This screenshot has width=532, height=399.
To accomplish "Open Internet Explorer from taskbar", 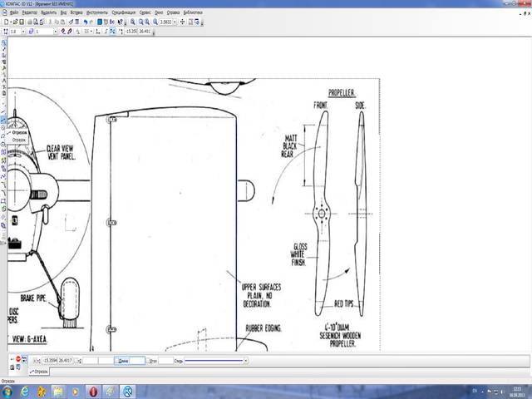I will click(24, 391).
